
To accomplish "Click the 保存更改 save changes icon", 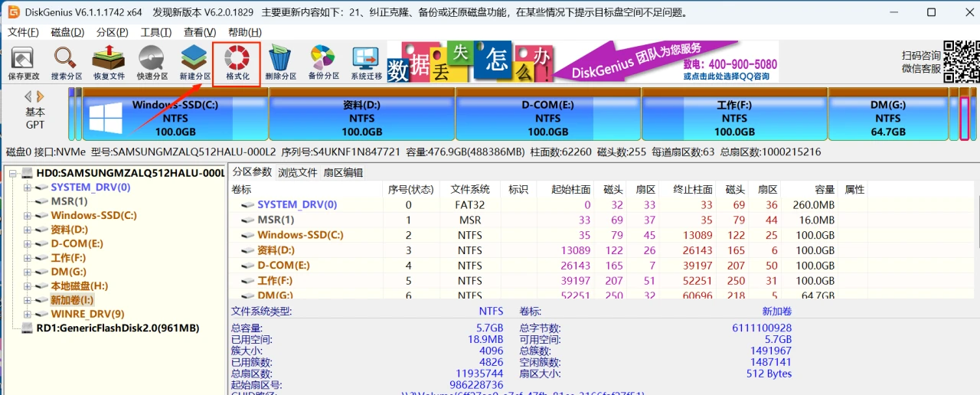I will [x=23, y=64].
